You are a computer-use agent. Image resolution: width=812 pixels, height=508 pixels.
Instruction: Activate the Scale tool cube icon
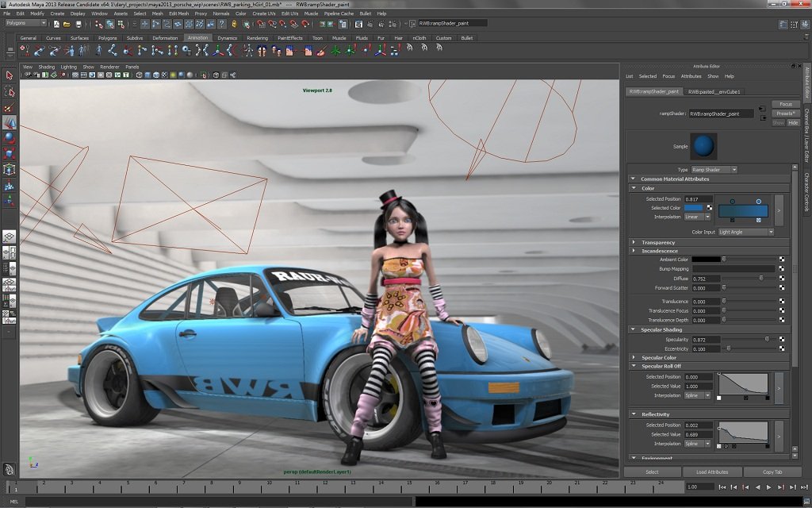click(10, 154)
